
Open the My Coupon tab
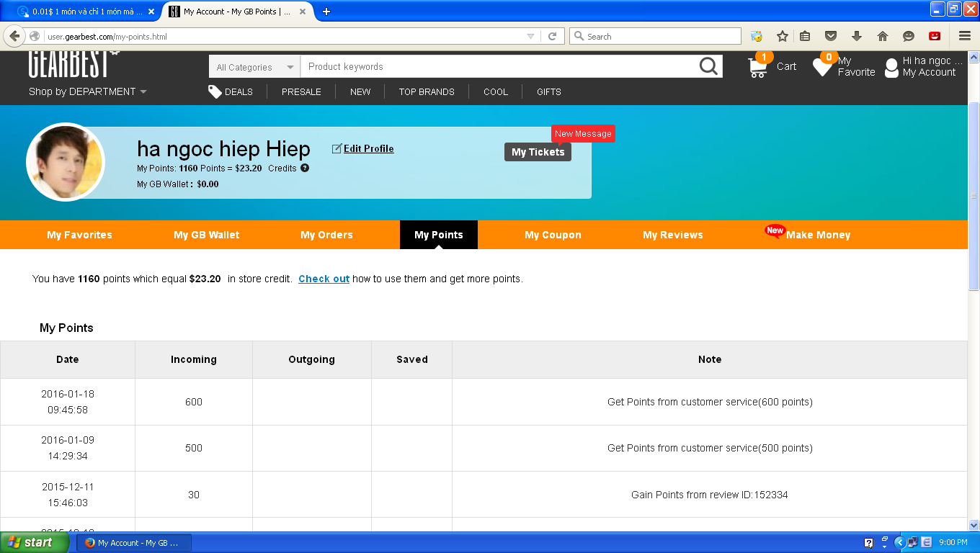click(x=553, y=235)
